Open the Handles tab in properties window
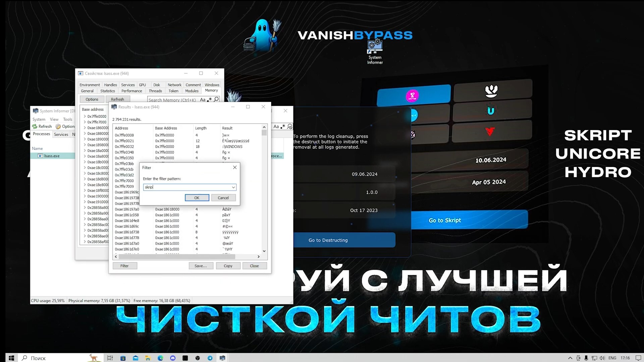Viewport: 644px width, 362px height. 110,84
